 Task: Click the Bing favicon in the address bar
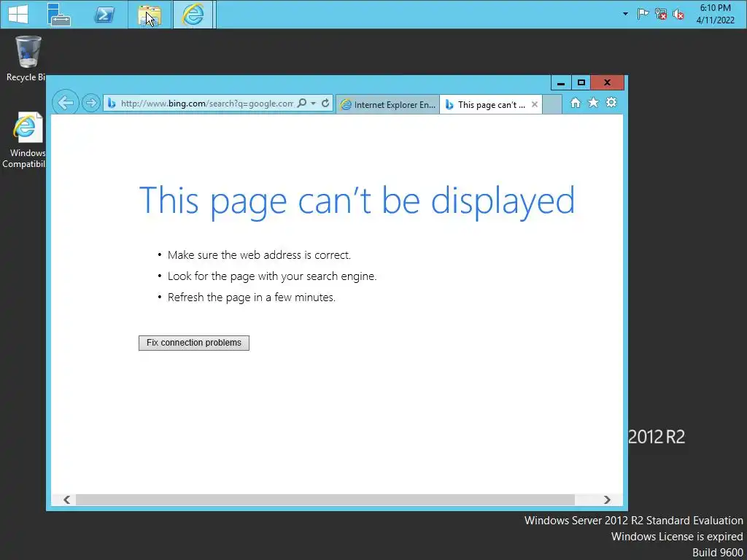[112, 103]
